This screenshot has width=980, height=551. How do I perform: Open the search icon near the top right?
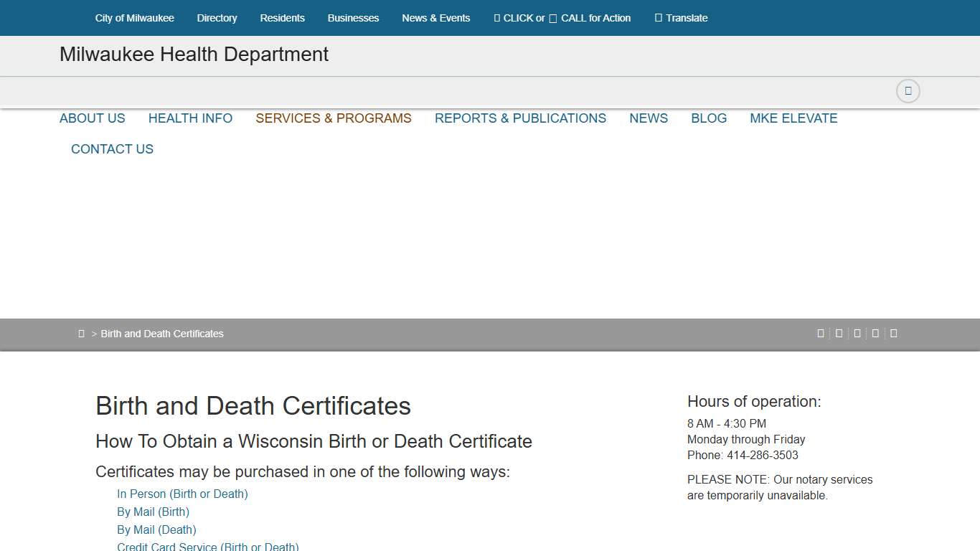click(x=908, y=91)
